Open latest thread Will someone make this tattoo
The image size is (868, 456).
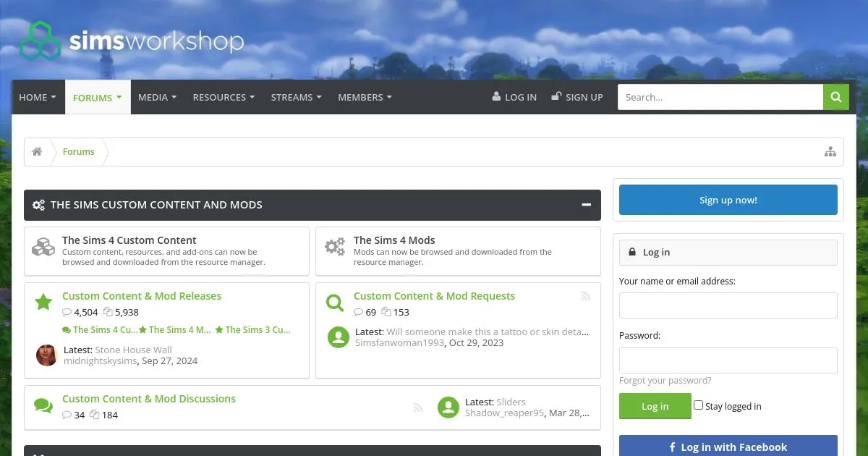point(488,332)
